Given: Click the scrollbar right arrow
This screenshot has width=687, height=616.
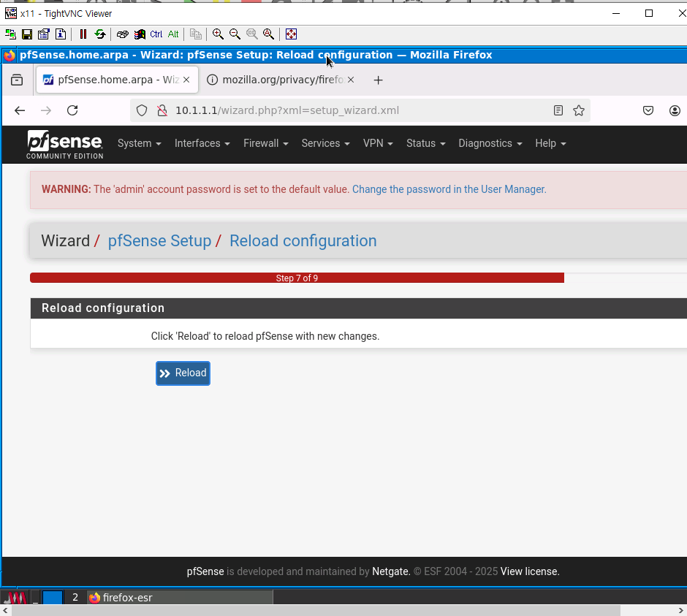Looking at the screenshot, I should [681, 611].
